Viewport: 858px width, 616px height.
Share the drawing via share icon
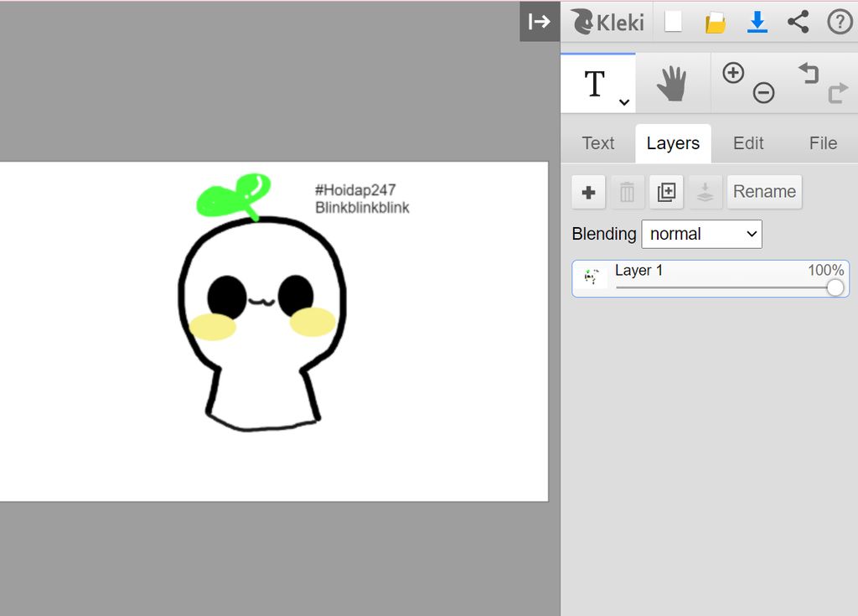coord(799,22)
